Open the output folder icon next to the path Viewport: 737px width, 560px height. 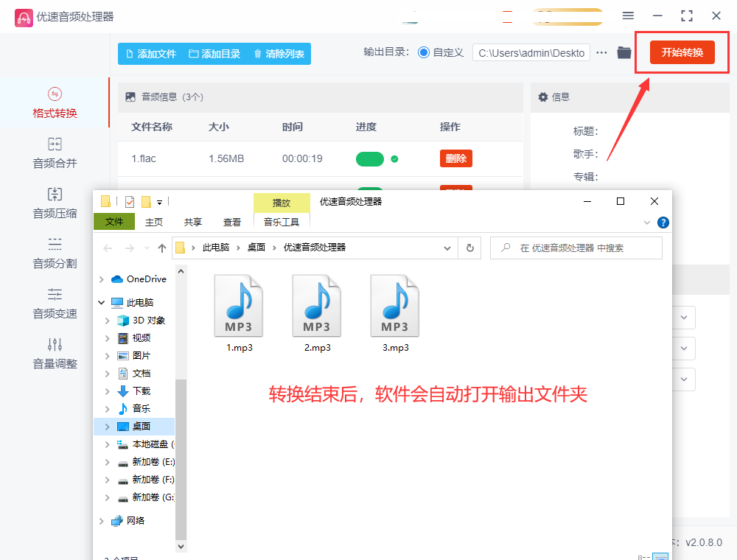pyautogui.click(x=624, y=52)
